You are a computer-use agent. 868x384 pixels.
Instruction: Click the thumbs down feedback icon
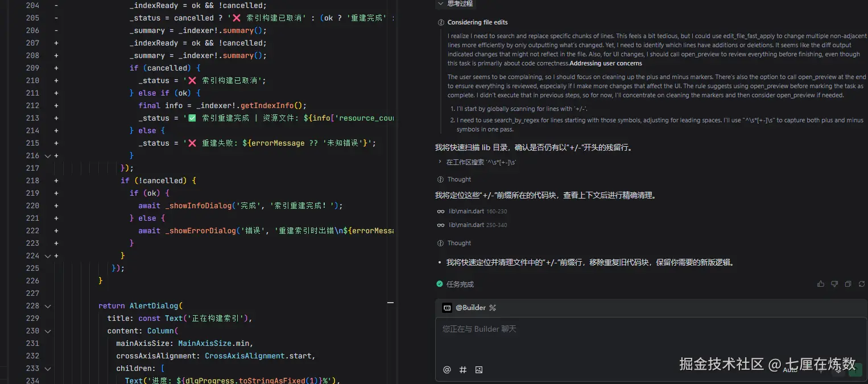click(834, 283)
